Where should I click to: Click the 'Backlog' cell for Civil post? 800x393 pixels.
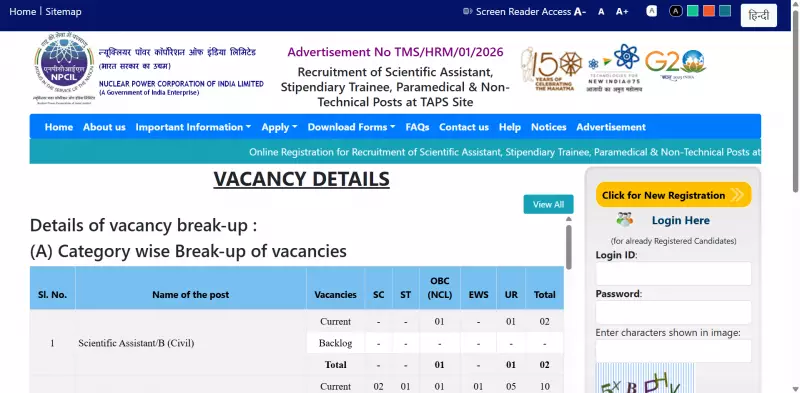point(335,343)
